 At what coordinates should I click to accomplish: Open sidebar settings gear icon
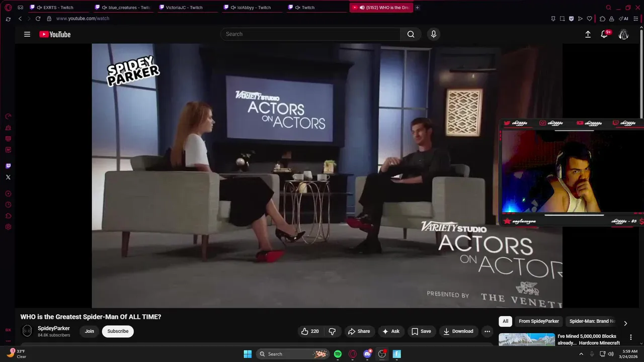[8, 227]
